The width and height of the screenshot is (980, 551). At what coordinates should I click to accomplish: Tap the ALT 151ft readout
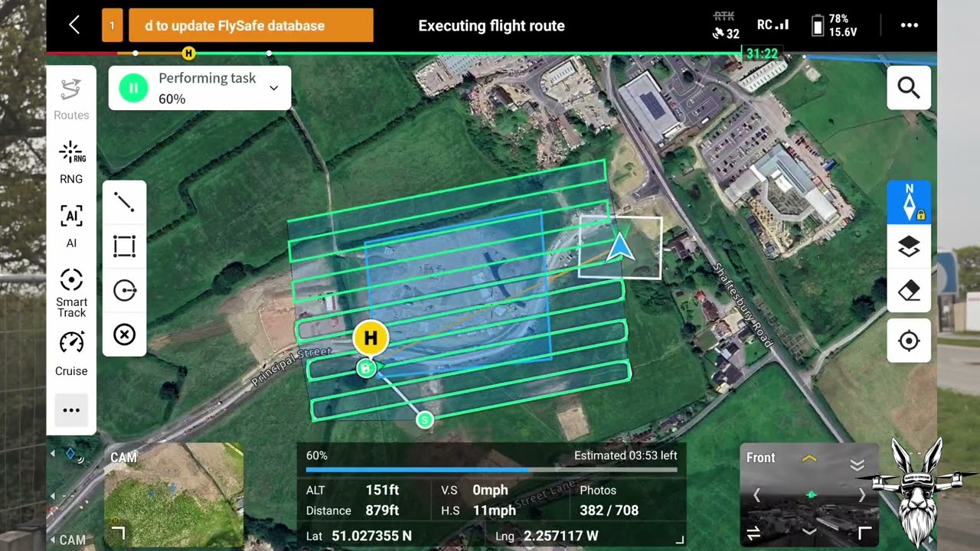point(352,490)
